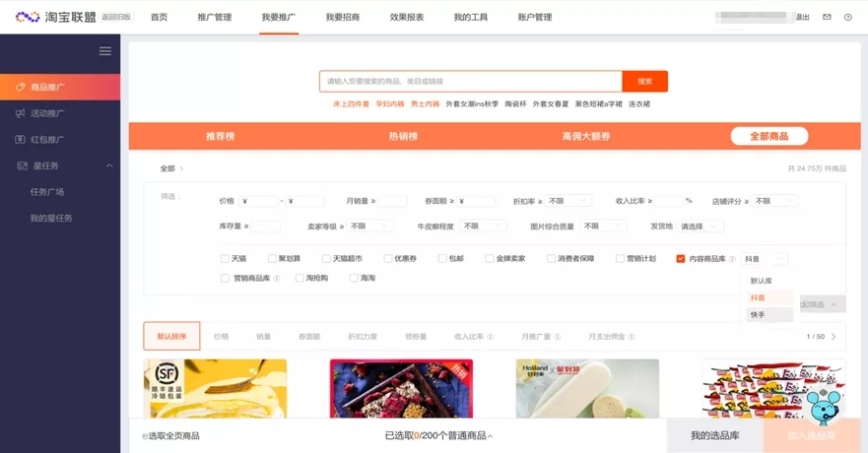
Task: Click the product search input field
Action: [x=471, y=82]
